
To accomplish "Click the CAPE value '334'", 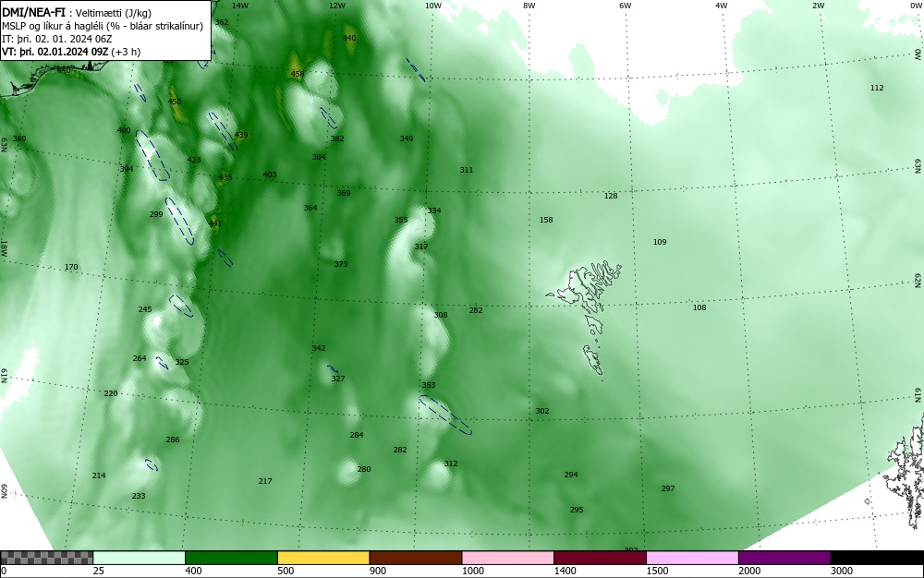I will coord(434,211).
